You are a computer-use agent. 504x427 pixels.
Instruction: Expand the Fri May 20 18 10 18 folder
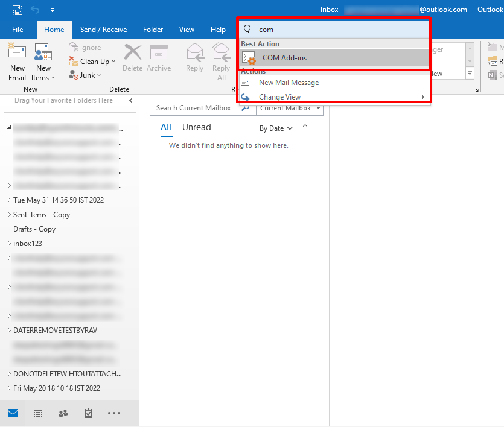(9, 388)
